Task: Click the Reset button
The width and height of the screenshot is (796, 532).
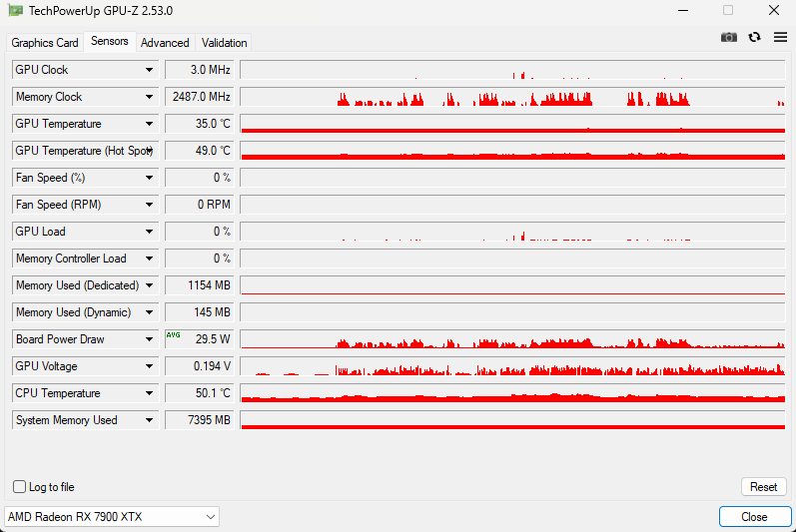Action: 763,487
